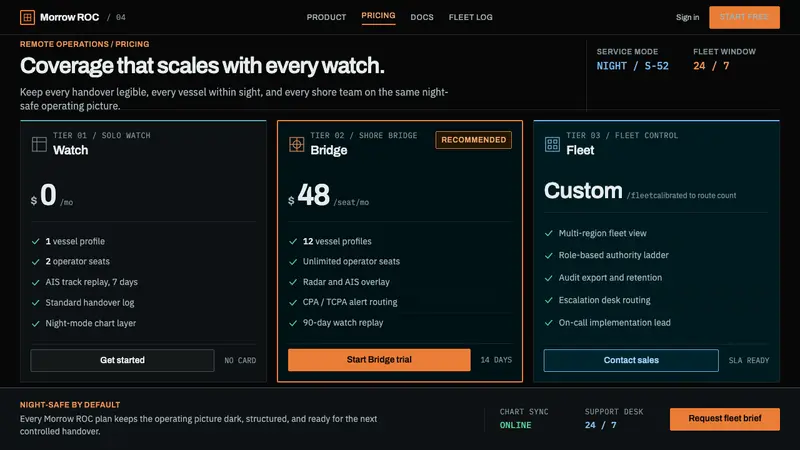Click the 'Custom' price heading
800x450 pixels.
click(583, 191)
